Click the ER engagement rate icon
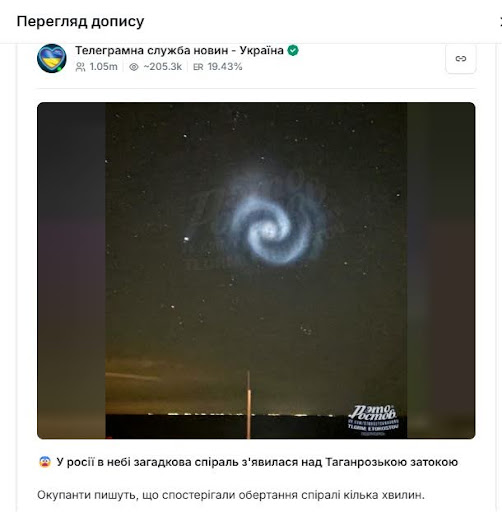Viewport: 502px width, 512px height. coord(198,67)
